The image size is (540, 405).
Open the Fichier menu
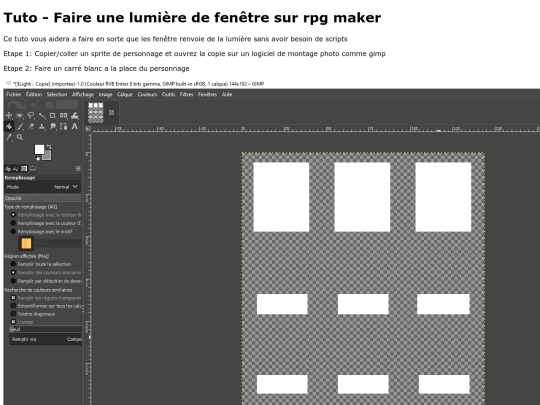coord(14,94)
